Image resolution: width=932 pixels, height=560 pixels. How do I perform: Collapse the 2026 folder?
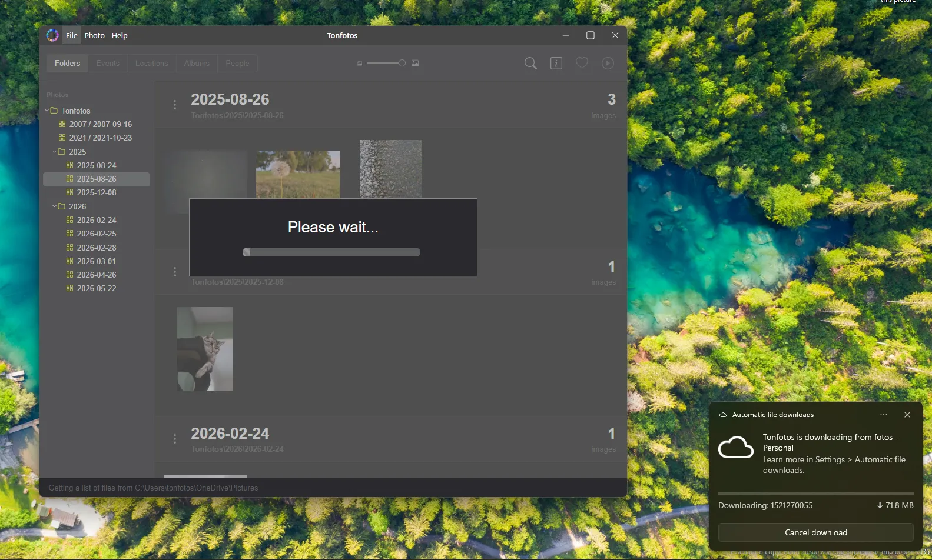tap(54, 206)
